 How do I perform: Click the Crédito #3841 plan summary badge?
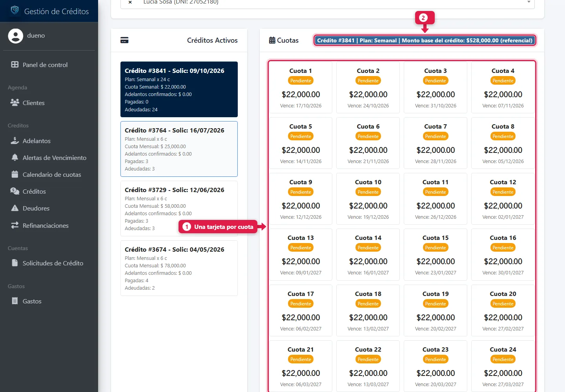(x=425, y=40)
